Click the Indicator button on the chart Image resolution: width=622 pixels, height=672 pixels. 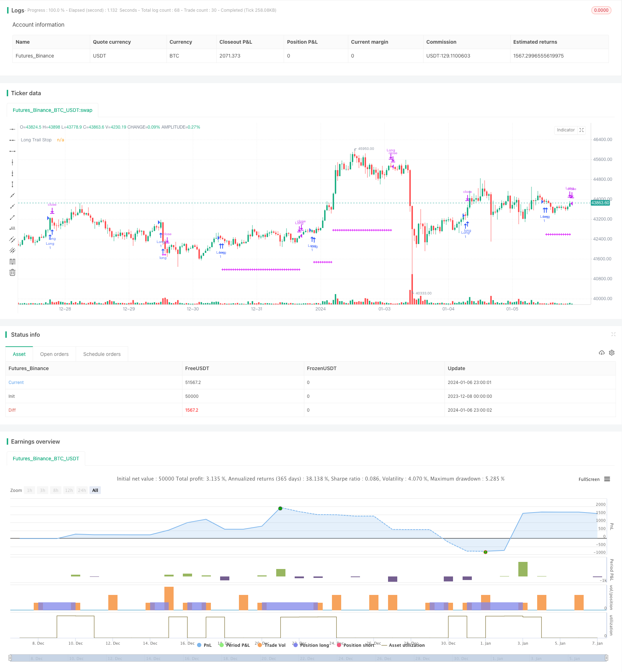coord(566,130)
